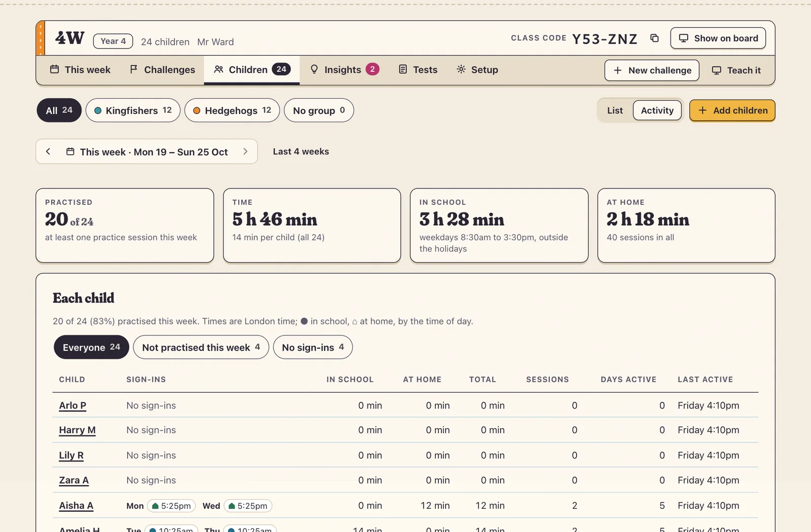This screenshot has height=532, width=811.
Task: Switch to the Tests tab
Action: click(x=418, y=69)
